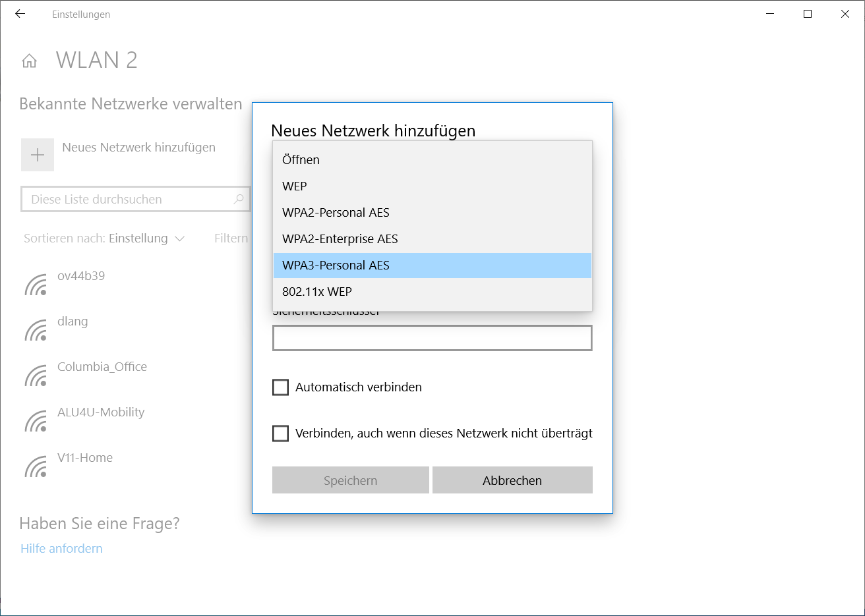Image resolution: width=865 pixels, height=616 pixels.
Task: Click the Sicherheitsschlüssel input field
Action: pos(432,338)
